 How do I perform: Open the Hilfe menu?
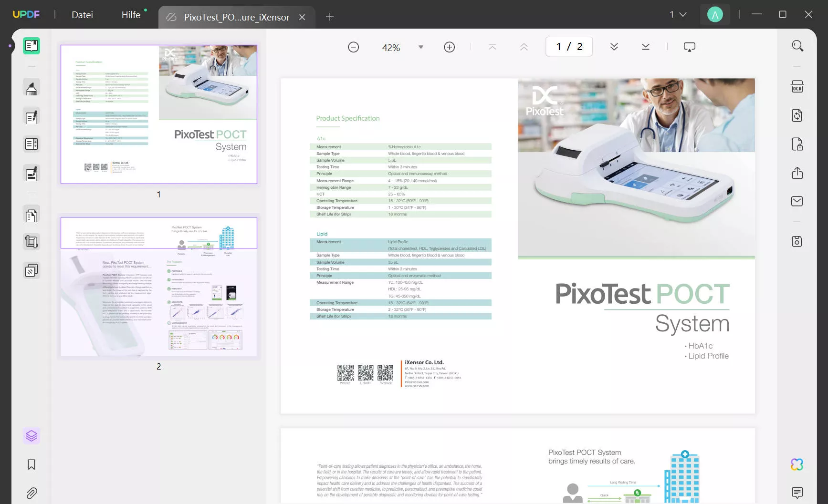pos(131,15)
